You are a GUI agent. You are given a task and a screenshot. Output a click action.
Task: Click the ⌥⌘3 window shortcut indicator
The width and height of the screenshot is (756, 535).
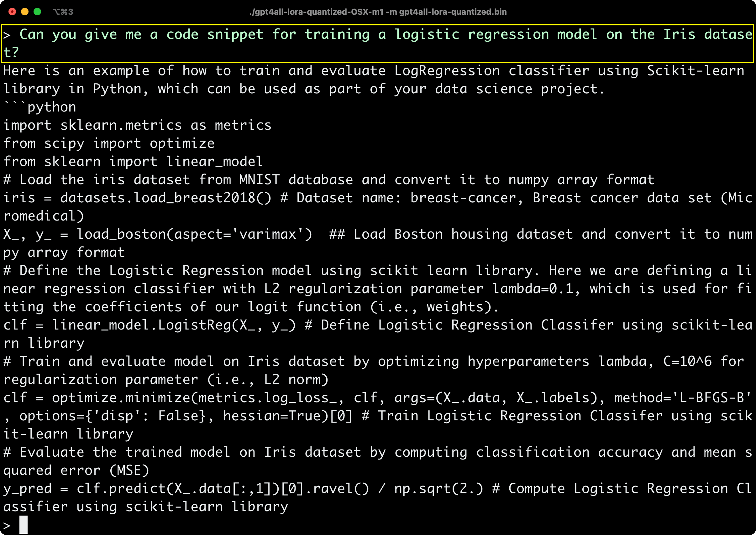[x=63, y=12]
